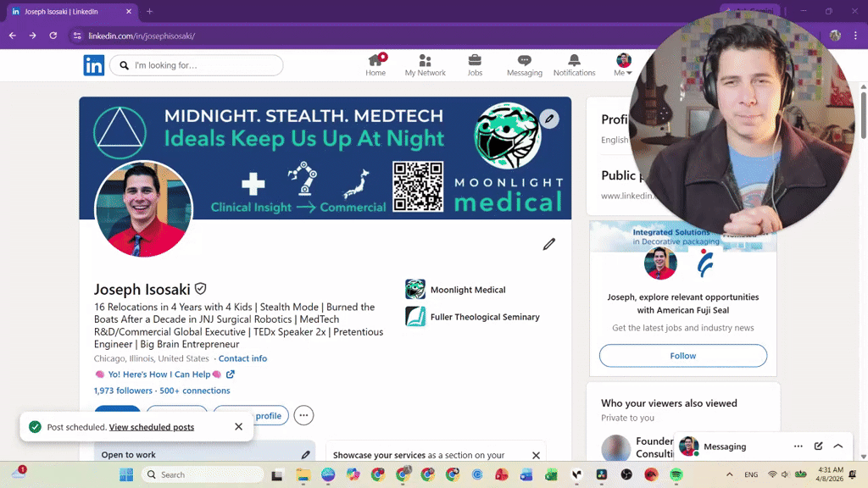View 500+ connections
Image resolution: width=868 pixels, height=488 pixels.
[195, 391]
